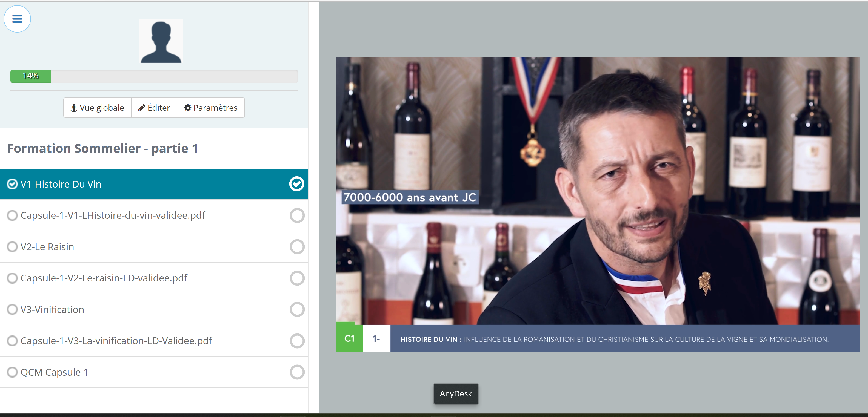Click the user profile avatar
Viewport: 868px width, 417px height.
[161, 41]
